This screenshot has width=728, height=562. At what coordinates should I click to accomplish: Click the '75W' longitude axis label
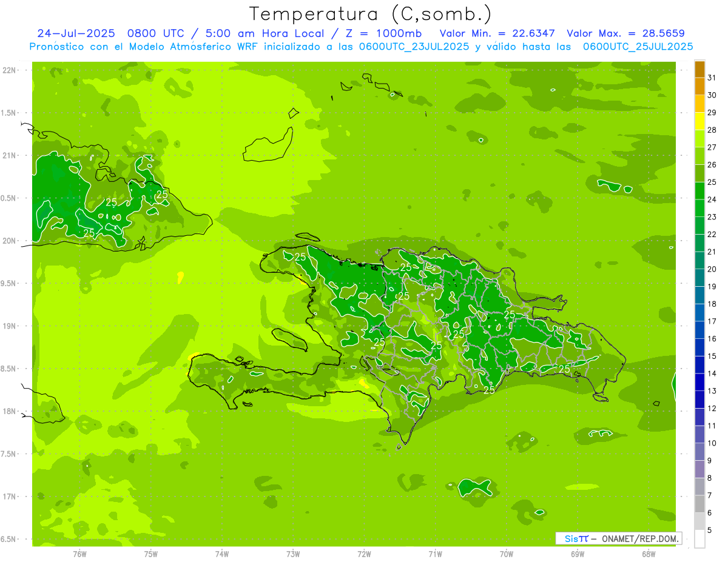[x=151, y=554]
